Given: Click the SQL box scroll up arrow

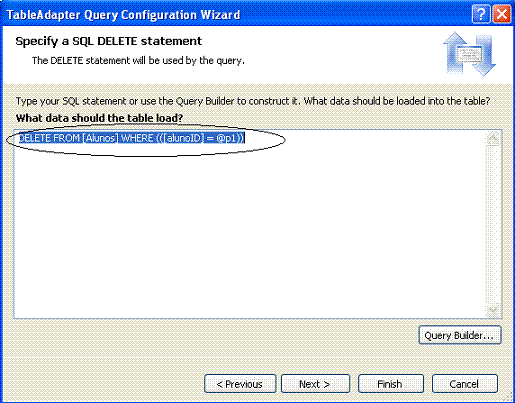Looking at the screenshot, I should point(493,138).
